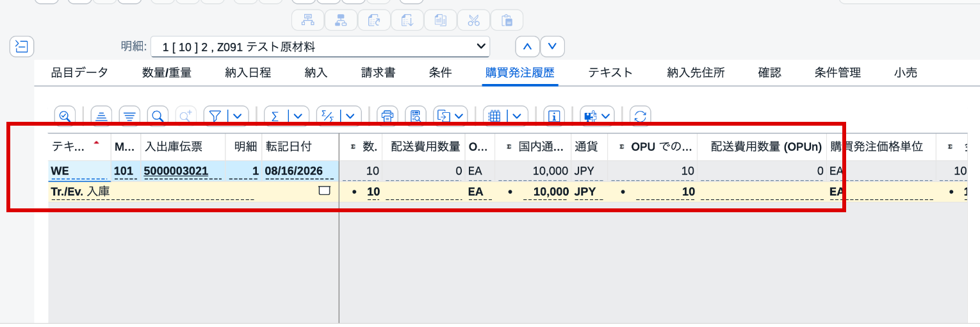The width and height of the screenshot is (980, 327).
Task: Open the Details magnifier icon in table toolbar
Action: click(65, 116)
